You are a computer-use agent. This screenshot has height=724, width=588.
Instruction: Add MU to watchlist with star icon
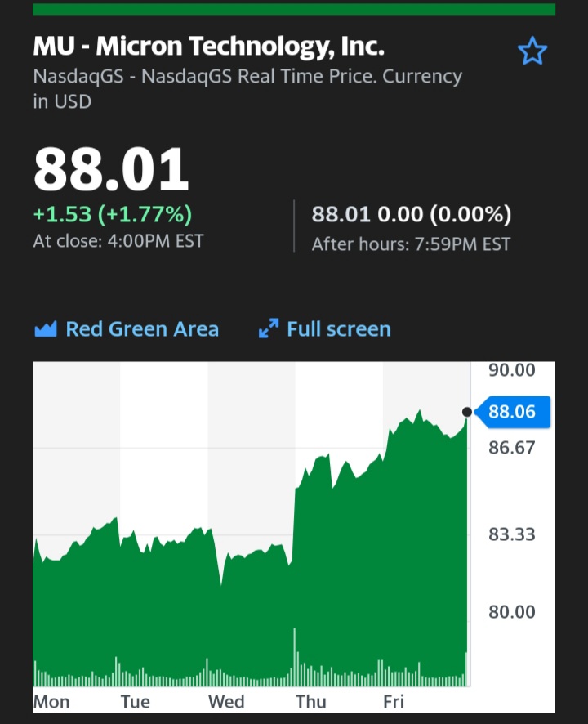532,51
